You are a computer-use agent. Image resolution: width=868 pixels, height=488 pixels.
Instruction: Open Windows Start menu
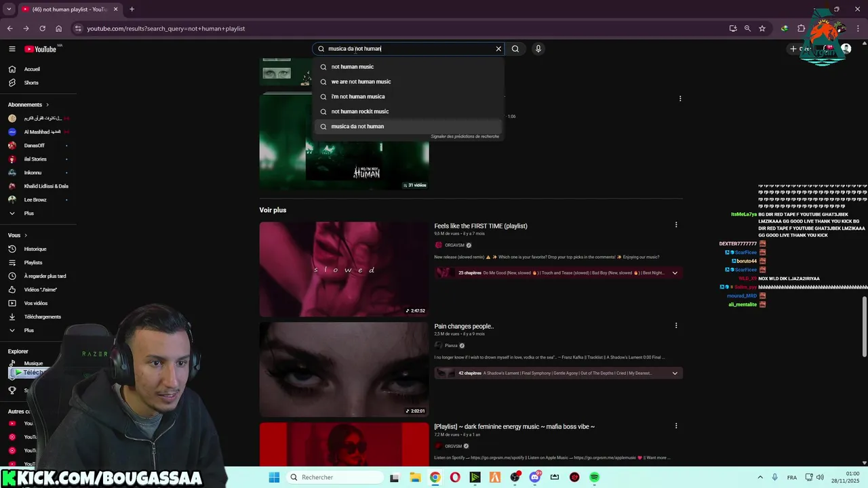(274, 477)
